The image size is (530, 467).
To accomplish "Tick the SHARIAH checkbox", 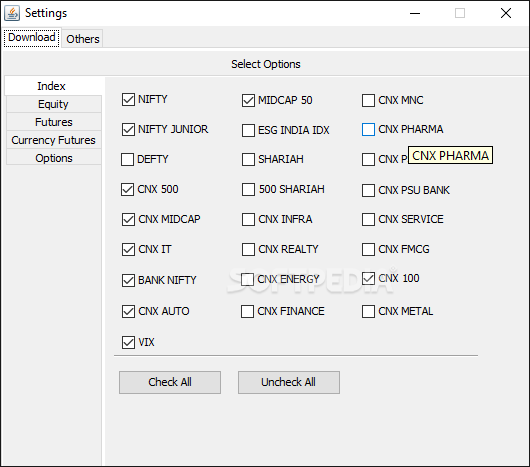I will click(x=248, y=159).
